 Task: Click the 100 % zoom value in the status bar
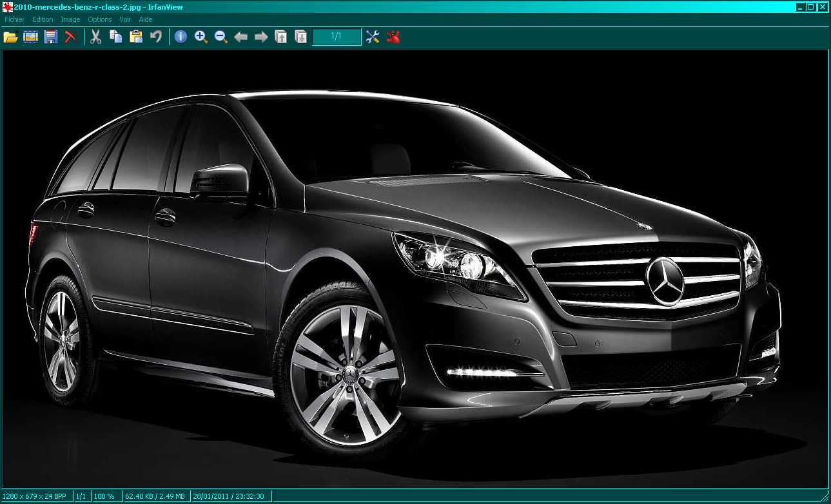[x=104, y=496]
